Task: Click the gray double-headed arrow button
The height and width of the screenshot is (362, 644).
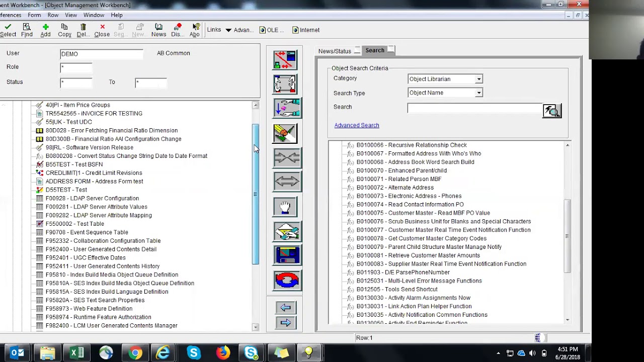Action: 287,182
